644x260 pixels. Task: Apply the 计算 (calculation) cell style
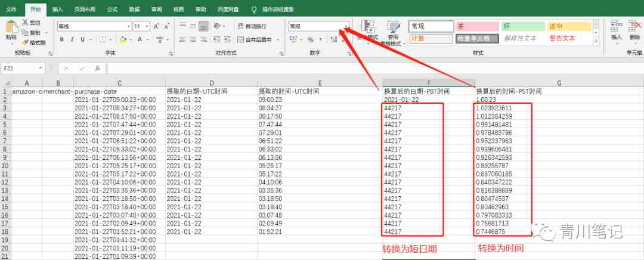[x=431, y=38]
